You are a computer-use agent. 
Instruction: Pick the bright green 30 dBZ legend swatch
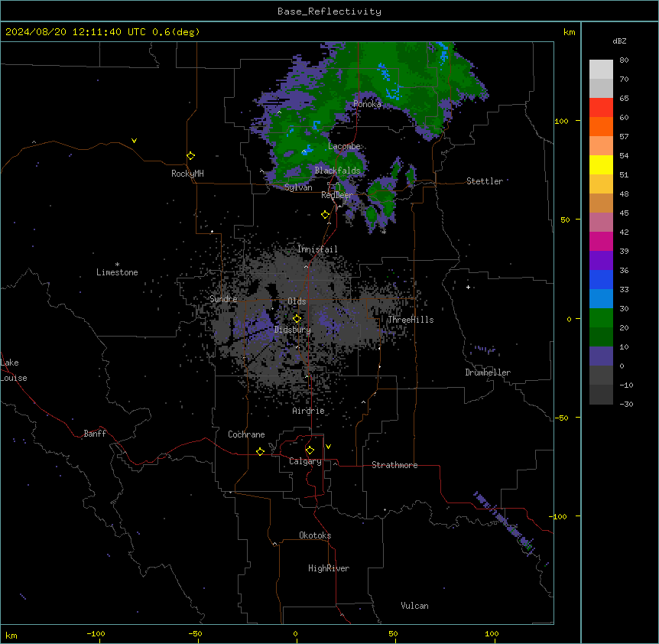click(601, 318)
